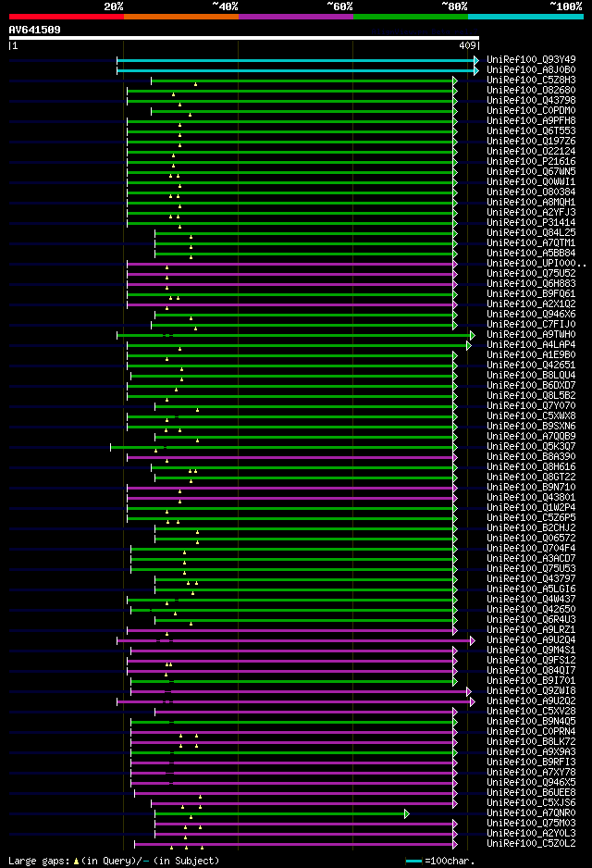Click the purple alignment bar for Q9ZWI8
Viewport: 592px width, 868px height.
[x=301, y=692]
